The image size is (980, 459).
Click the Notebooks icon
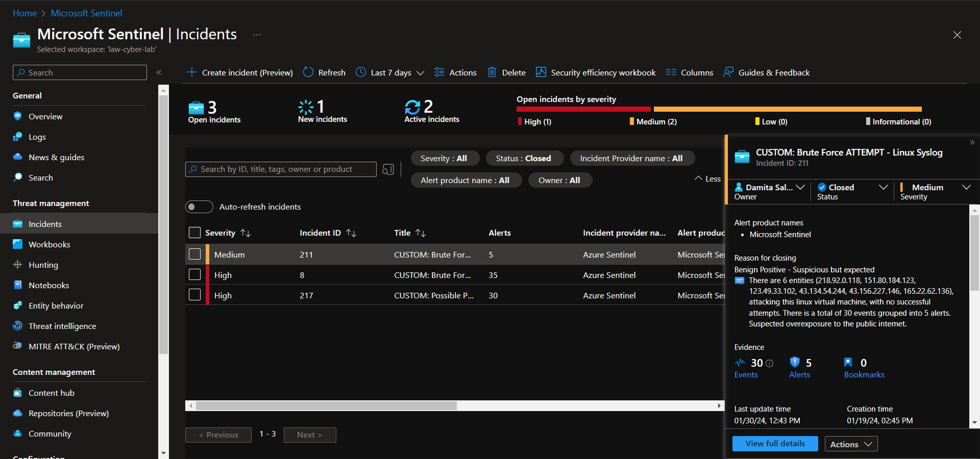tap(18, 285)
